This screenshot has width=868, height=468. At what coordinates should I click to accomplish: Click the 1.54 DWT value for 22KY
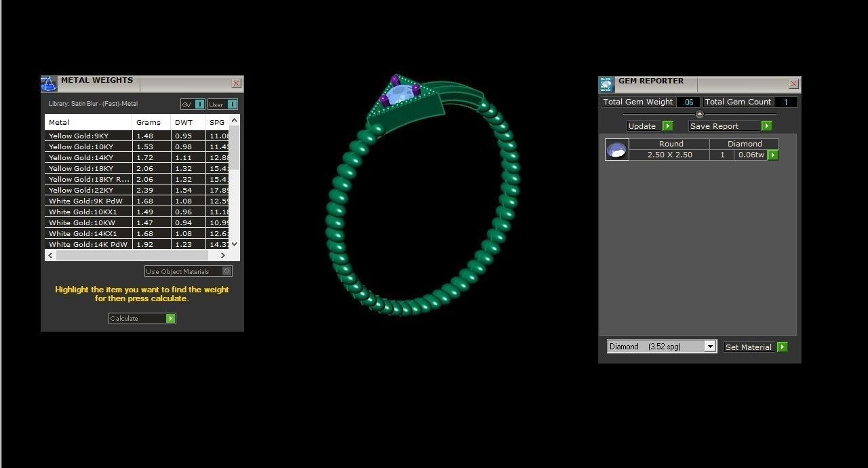tap(183, 191)
